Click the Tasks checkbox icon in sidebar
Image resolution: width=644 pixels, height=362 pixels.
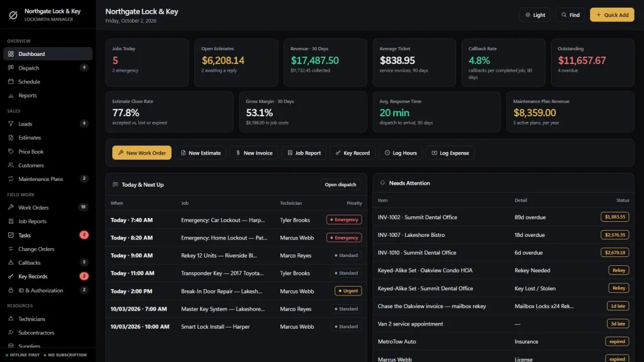11,235
